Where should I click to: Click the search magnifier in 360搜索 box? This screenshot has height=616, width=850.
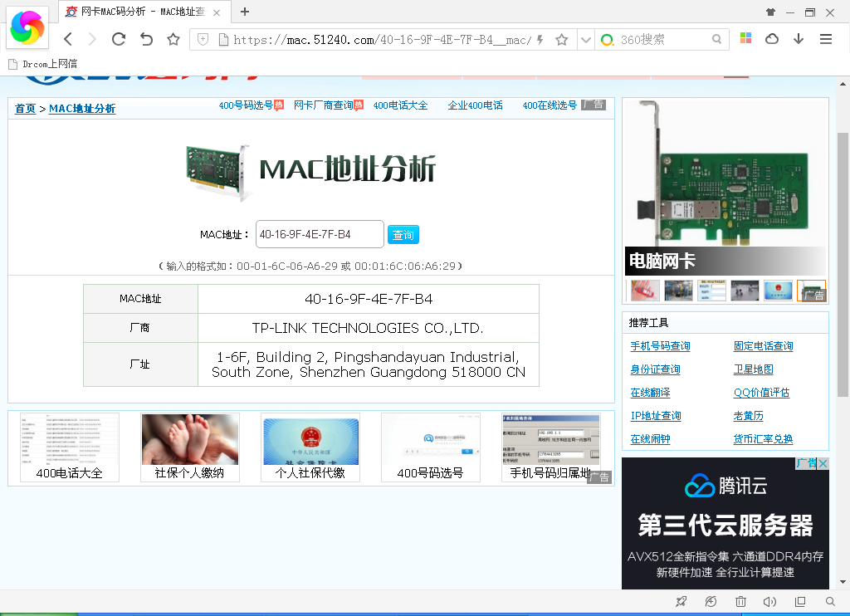716,40
